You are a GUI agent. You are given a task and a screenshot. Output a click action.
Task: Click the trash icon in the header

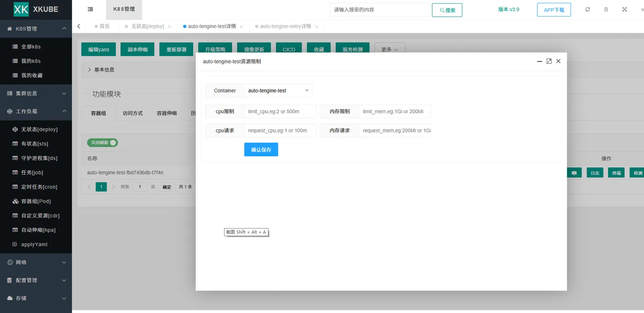(x=606, y=9)
